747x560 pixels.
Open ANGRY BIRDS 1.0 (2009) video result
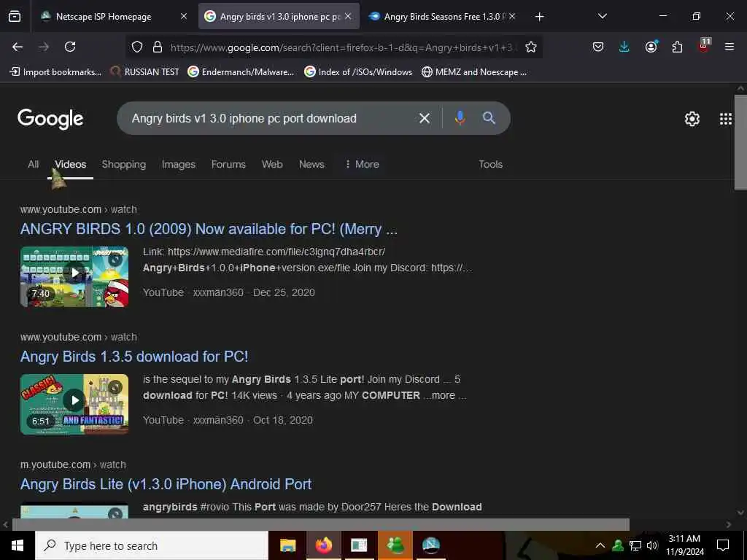209,229
